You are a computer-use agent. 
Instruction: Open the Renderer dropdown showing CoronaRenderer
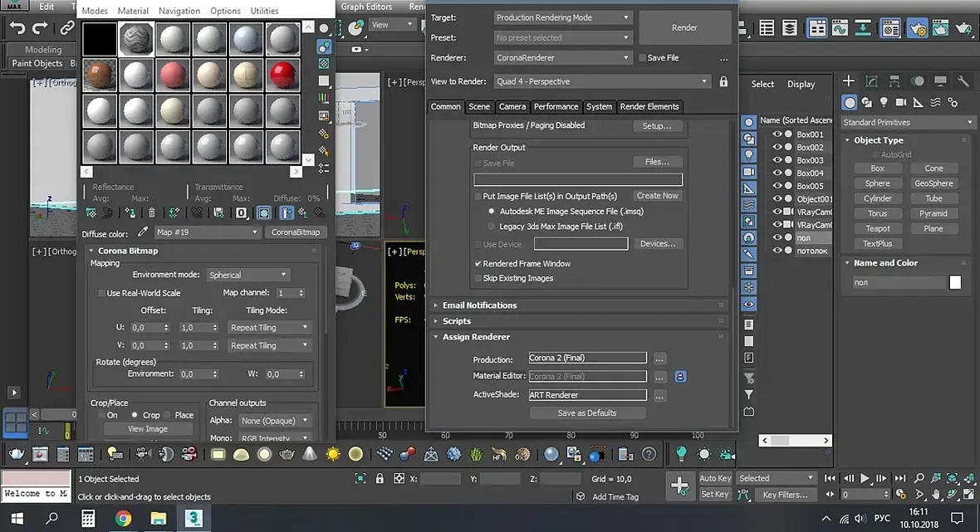coord(563,58)
